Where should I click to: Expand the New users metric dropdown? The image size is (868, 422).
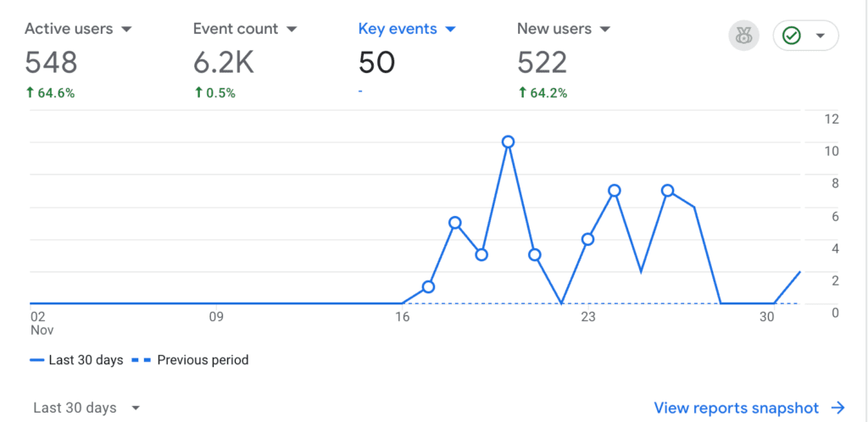pos(605,30)
